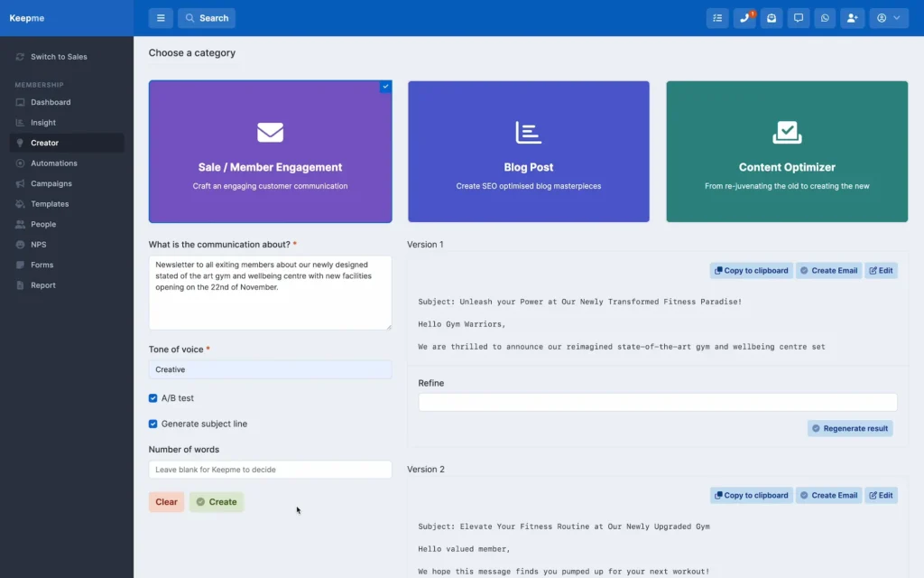This screenshot has height=578, width=924.
Task: Select Sale / Member Engagement category card
Action: point(270,152)
